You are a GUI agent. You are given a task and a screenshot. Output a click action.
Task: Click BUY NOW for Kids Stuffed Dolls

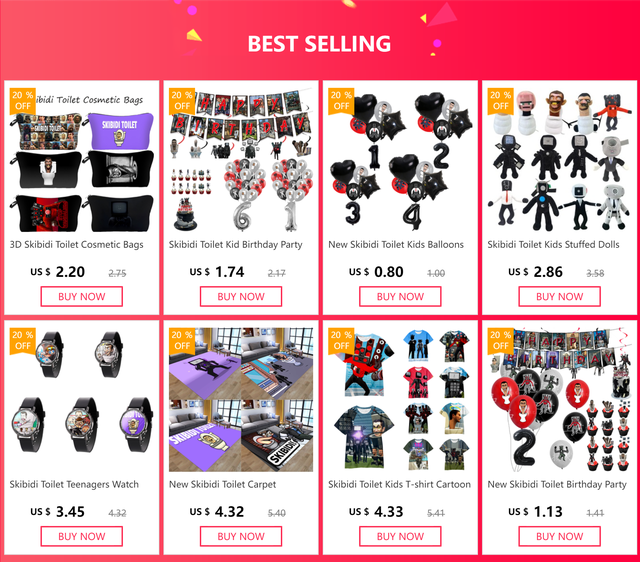(560, 296)
